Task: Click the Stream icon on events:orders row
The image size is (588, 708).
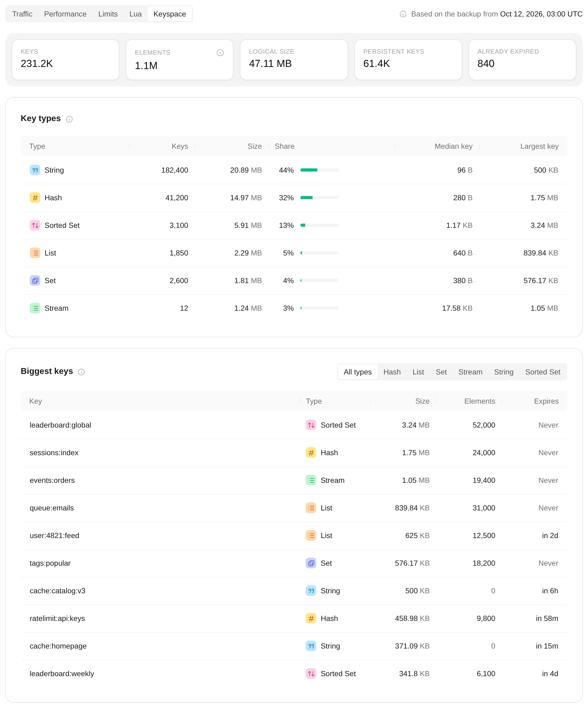Action: [311, 480]
